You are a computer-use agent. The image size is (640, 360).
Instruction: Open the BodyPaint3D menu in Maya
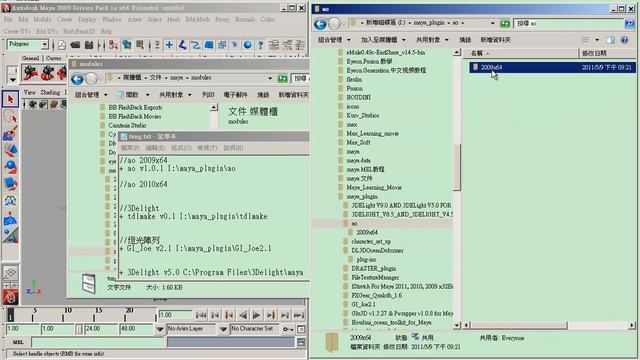(79, 31)
